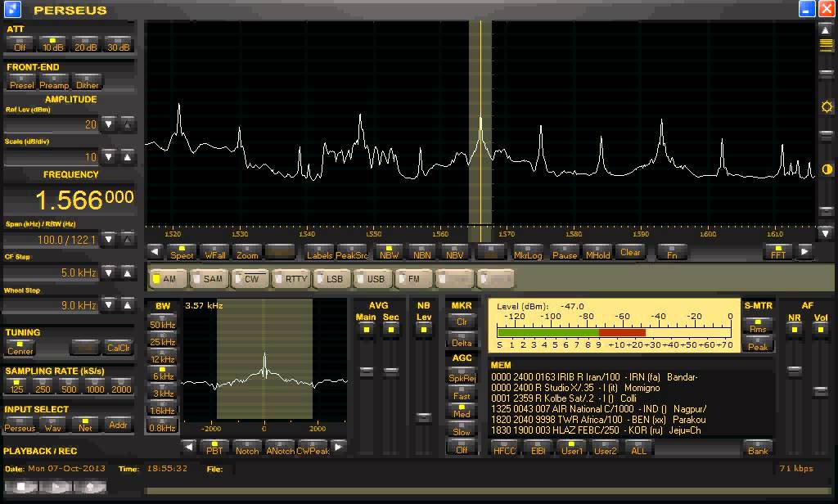Decrease Wheel Step with down arrow

[109, 305]
